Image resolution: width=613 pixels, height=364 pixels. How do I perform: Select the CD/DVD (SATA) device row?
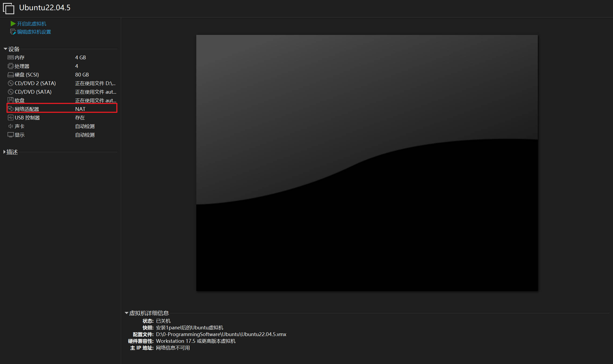[x=33, y=92]
